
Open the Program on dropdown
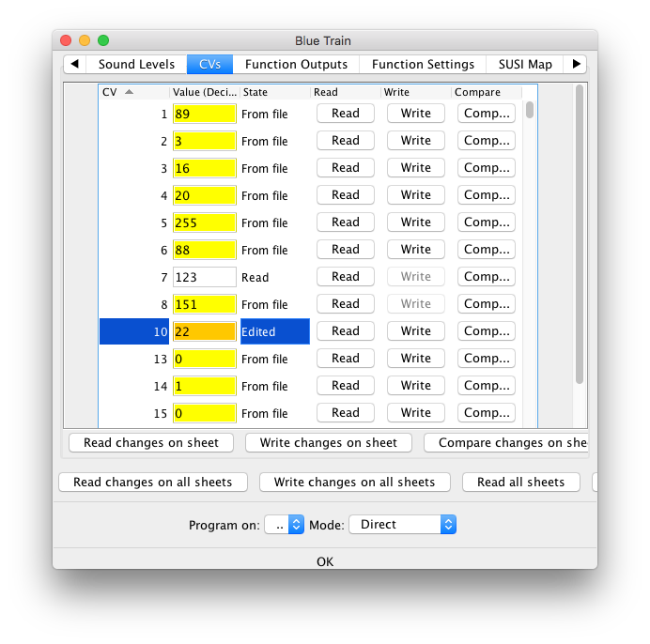pos(284,525)
